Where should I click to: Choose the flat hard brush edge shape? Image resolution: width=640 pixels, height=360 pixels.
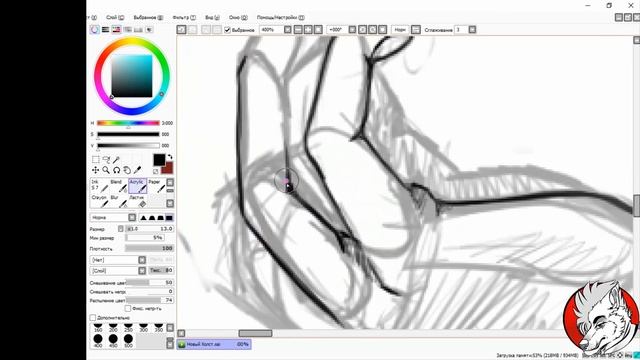click(169, 218)
